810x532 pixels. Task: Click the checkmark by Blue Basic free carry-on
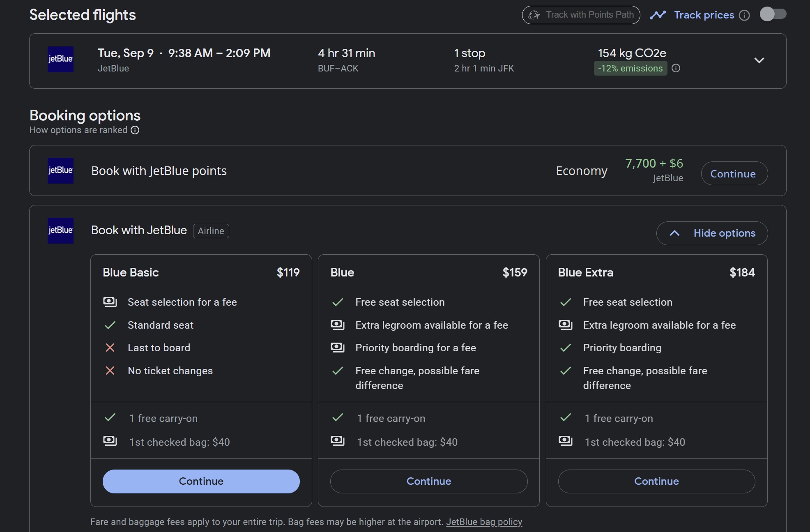[110, 418]
